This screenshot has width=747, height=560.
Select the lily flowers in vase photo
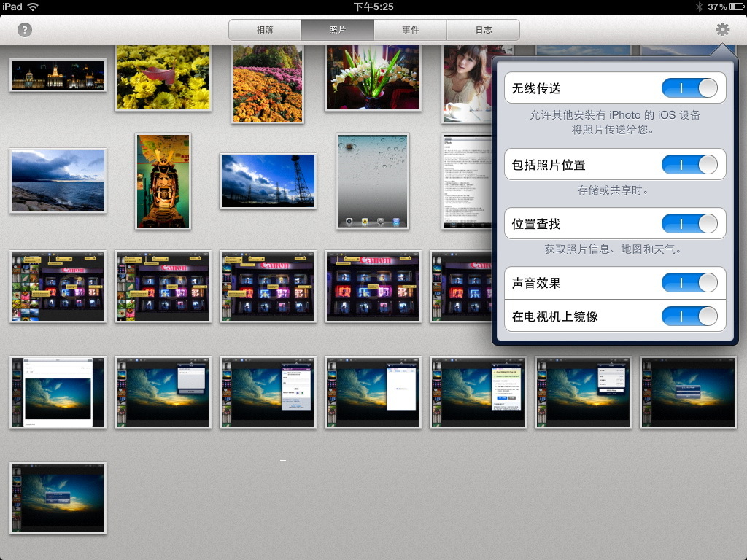coord(373,77)
